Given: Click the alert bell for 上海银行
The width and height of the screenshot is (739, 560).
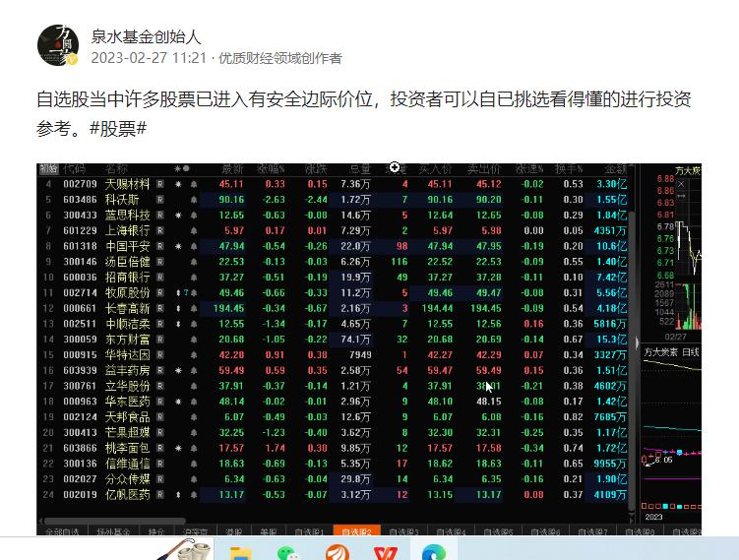Looking at the screenshot, I should (194, 231).
